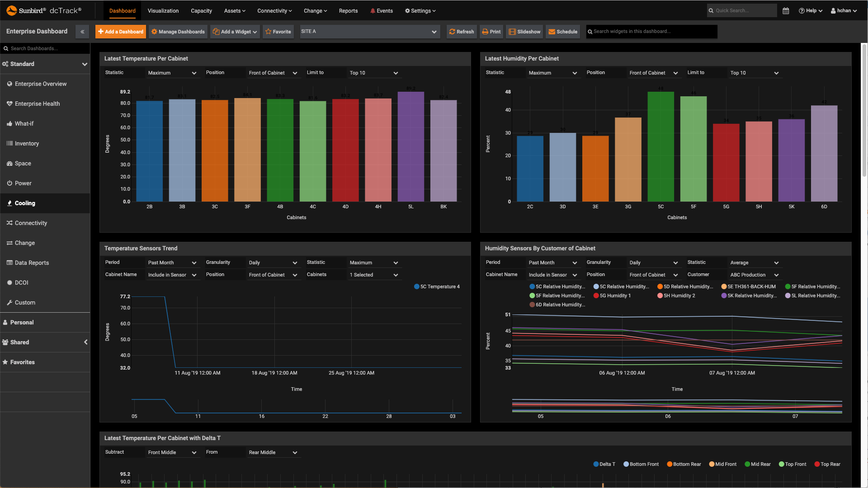Open the Reports menu item
This screenshot has height=488, width=868.
click(x=348, y=11)
